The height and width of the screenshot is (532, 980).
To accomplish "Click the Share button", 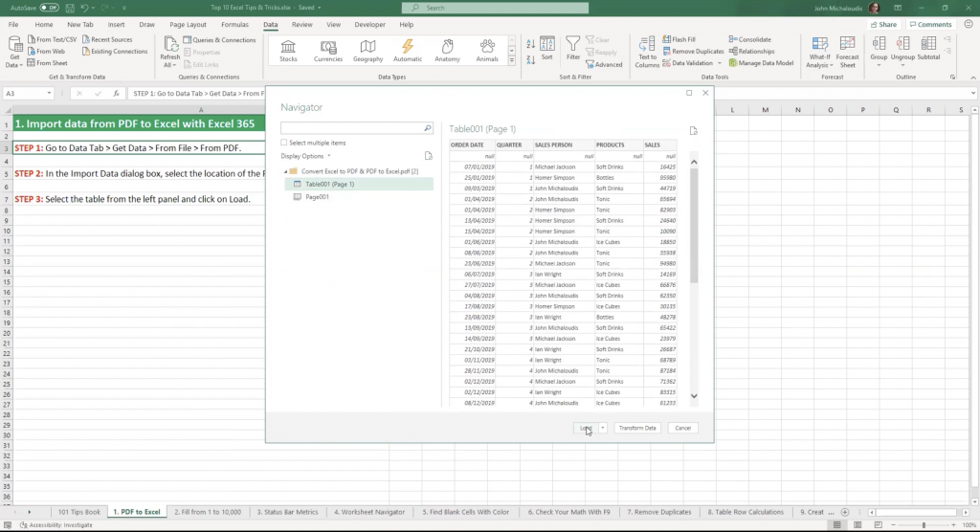I will click(x=883, y=24).
